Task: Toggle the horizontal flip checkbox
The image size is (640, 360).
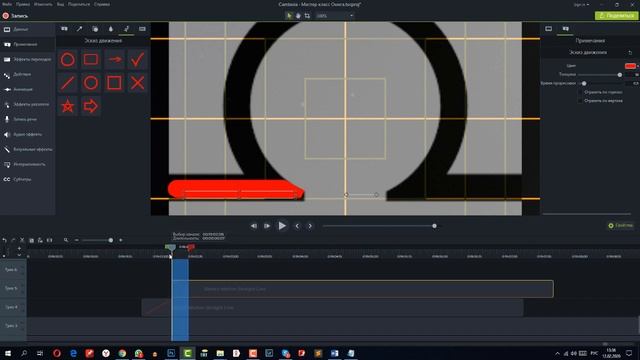Action: point(580,92)
